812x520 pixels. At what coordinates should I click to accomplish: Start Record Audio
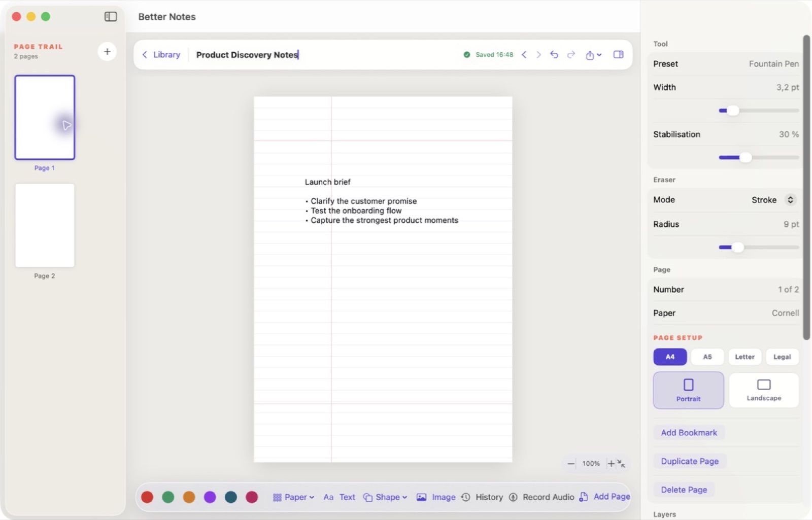click(542, 497)
